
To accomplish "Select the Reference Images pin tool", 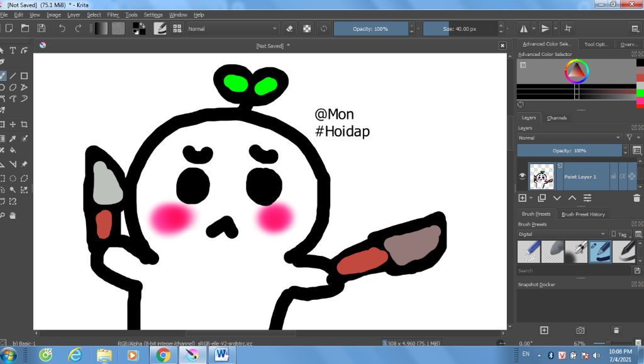I will (25, 164).
